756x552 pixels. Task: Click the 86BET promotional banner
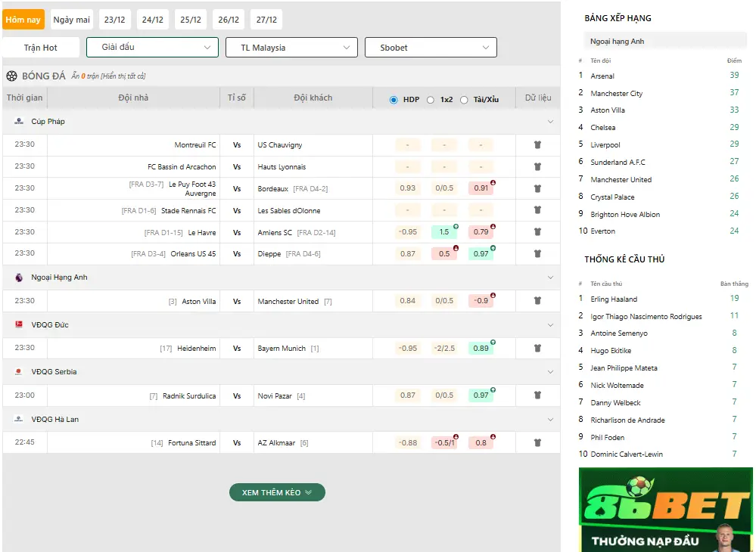click(x=665, y=510)
